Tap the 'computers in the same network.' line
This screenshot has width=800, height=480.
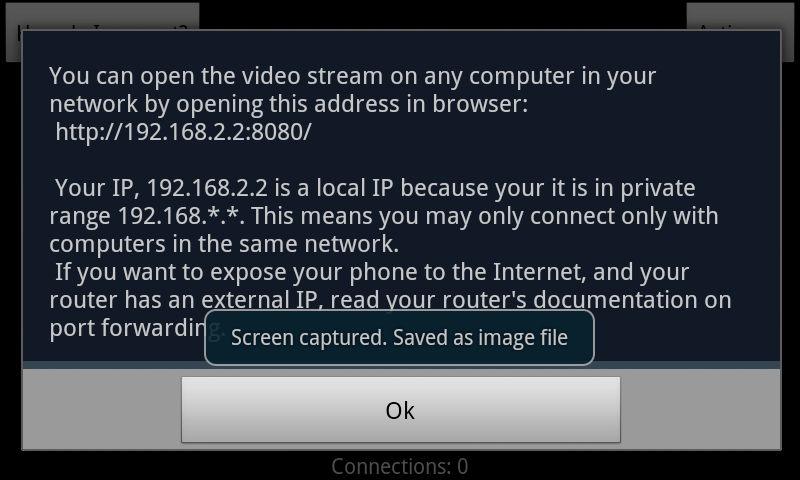click(224, 244)
